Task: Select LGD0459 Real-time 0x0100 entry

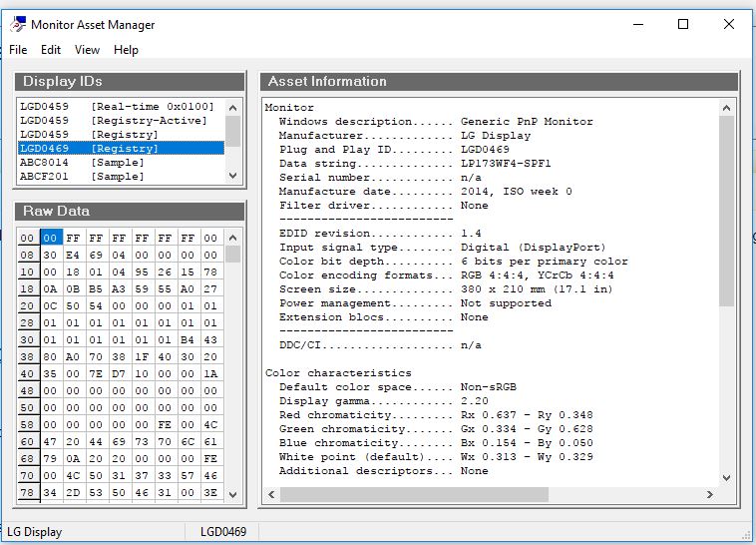Action: point(118,106)
